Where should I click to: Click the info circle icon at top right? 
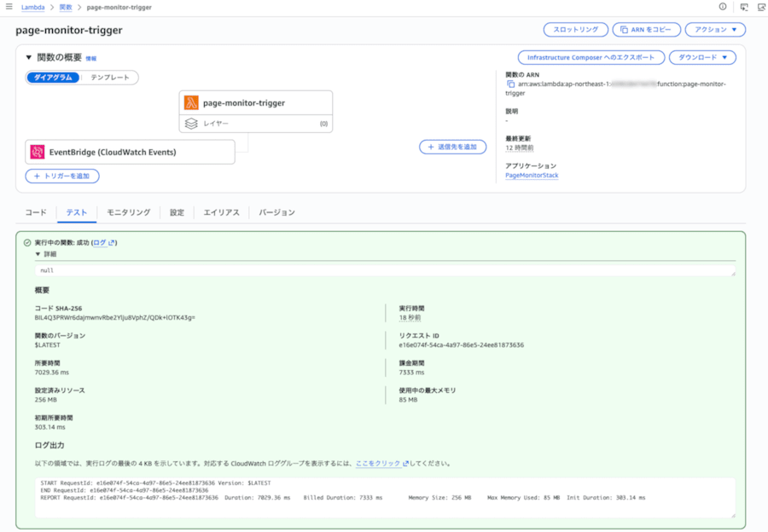[x=723, y=7]
